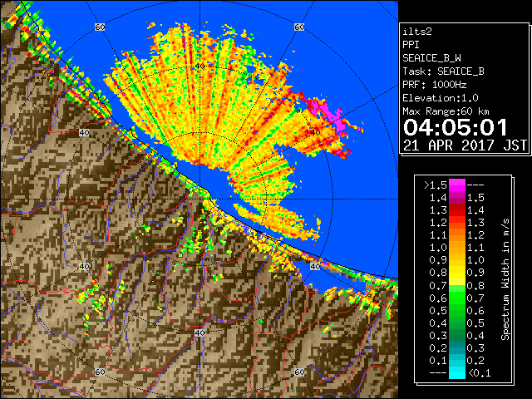This screenshot has height=399, width=532.
Task: Click the 'PPI' scan type text
Action: point(411,45)
